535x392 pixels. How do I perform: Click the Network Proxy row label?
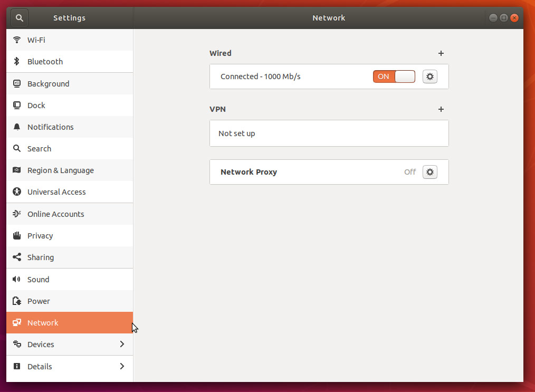(249, 172)
